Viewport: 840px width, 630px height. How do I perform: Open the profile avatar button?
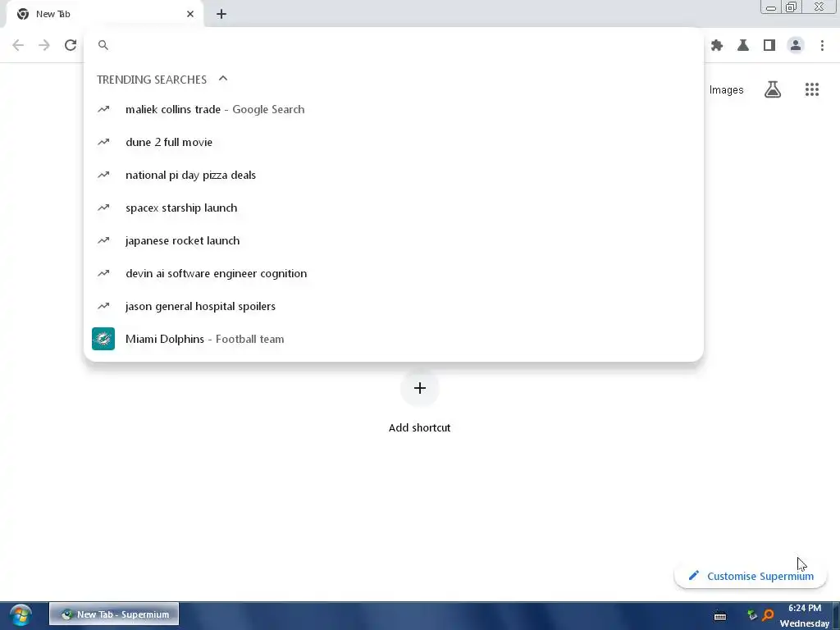[x=796, y=46]
